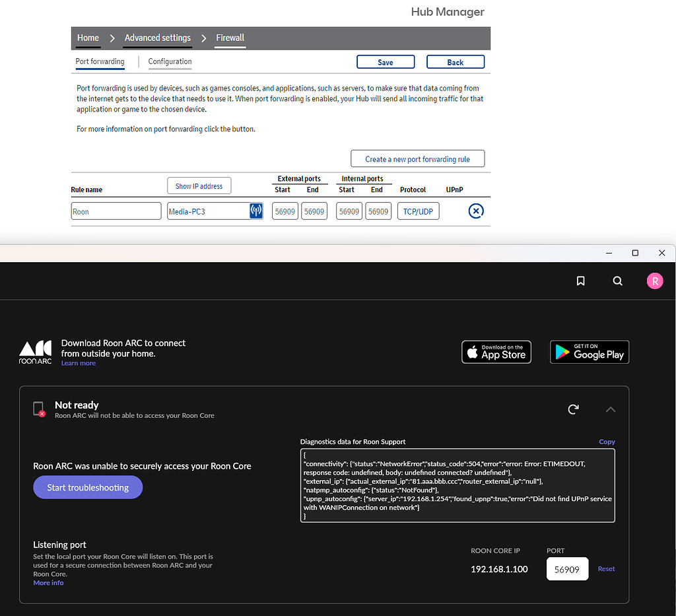Image resolution: width=676 pixels, height=616 pixels.
Task: Open the TCP/UDP protocol selector
Action: tap(418, 211)
